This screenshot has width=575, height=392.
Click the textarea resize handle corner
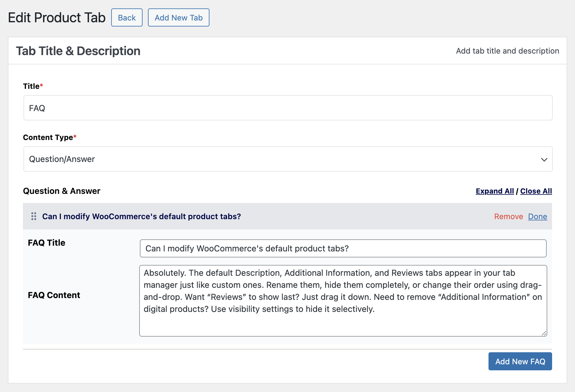point(544,333)
